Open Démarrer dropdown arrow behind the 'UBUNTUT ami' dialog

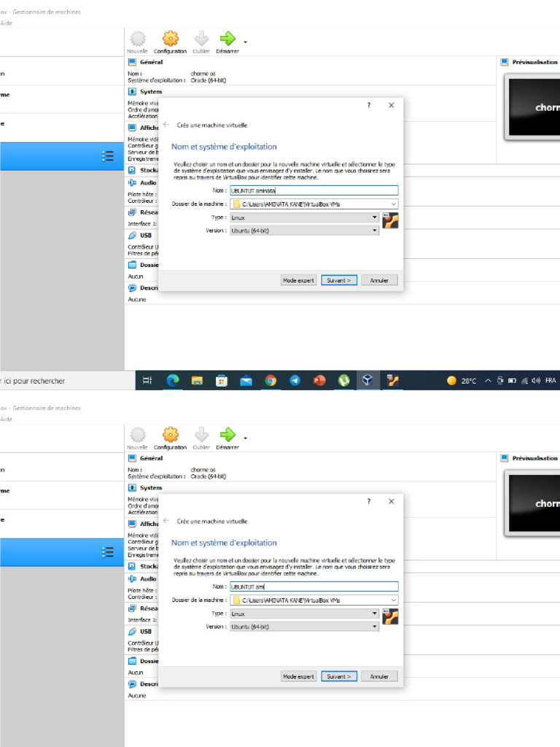(245, 438)
